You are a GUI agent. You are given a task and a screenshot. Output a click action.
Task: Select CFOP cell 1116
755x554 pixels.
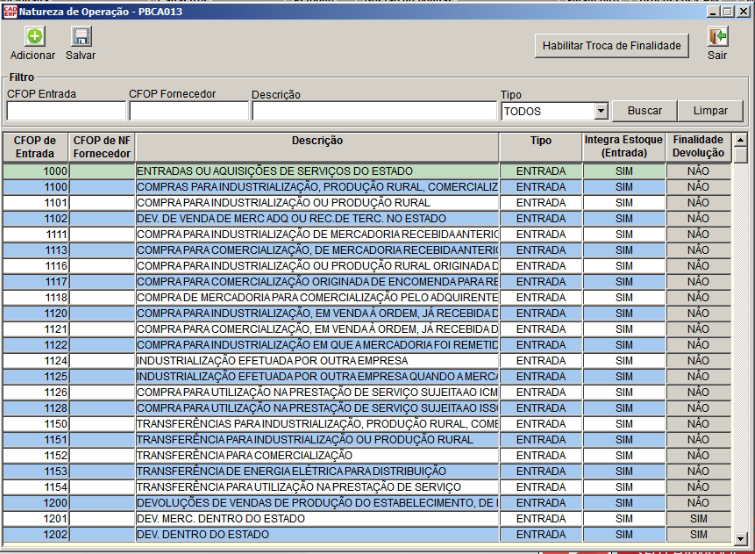(x=36, y=266)
